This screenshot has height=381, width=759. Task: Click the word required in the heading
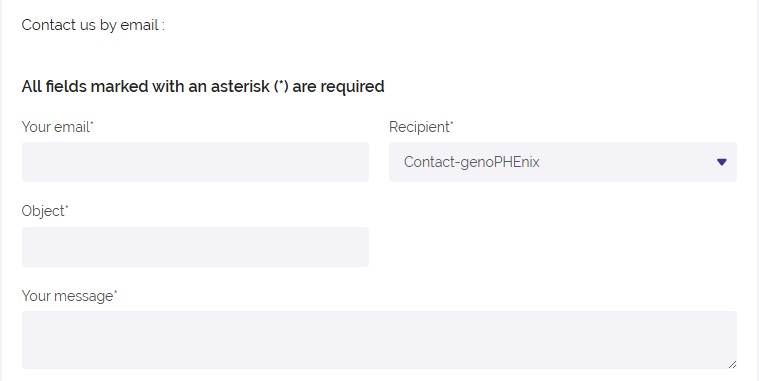coord(352,87)
